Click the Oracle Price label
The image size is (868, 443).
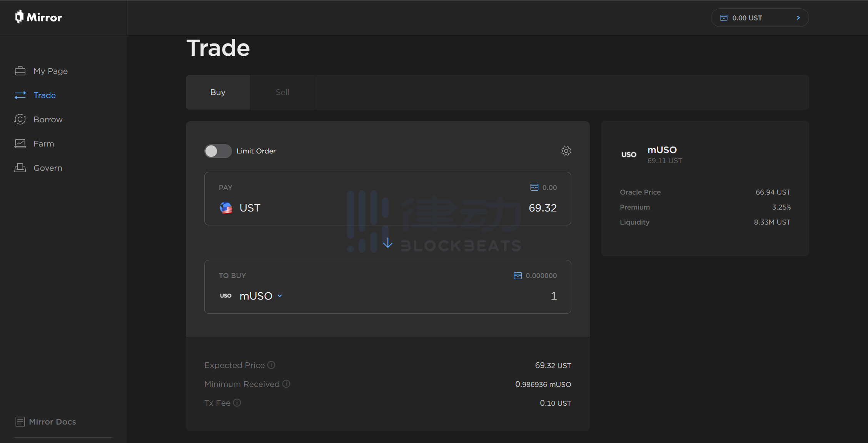tap(640, 192)
